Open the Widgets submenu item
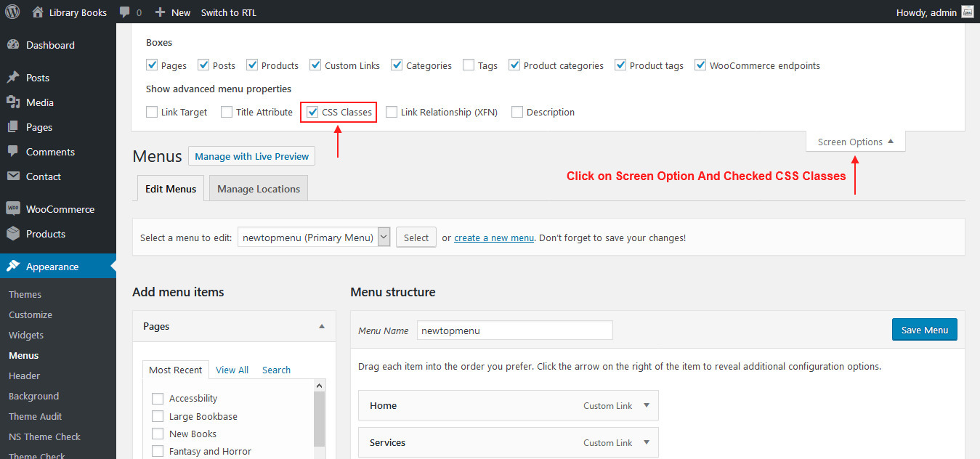 pyautogui.click(x=26, y=335)
